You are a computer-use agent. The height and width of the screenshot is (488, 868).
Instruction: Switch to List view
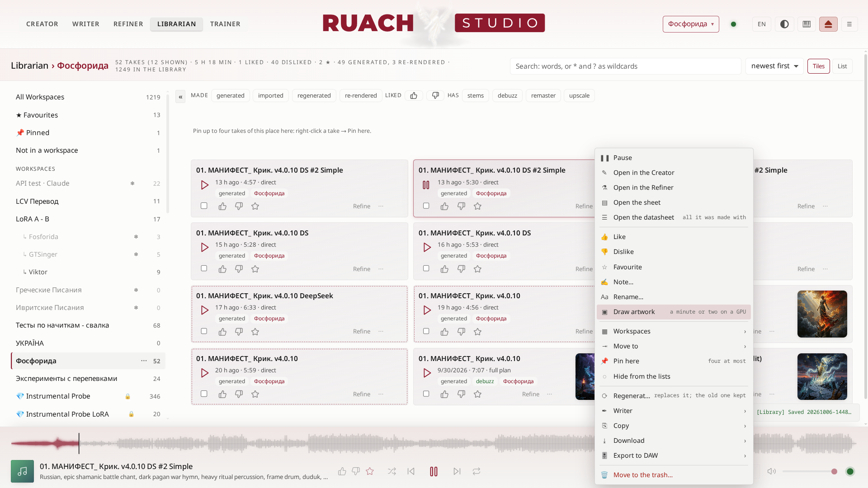click(x=842, y=66)
